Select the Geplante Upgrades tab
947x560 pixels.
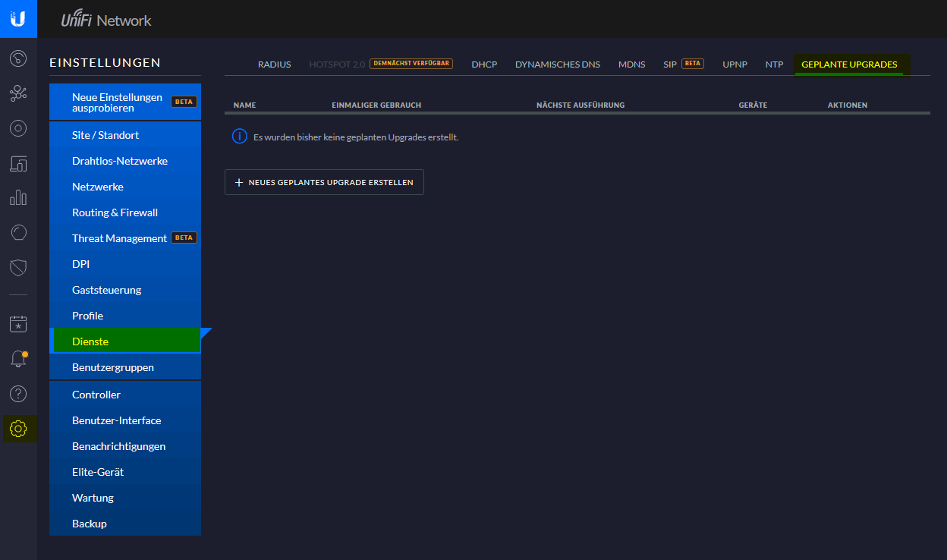point(849,64)
